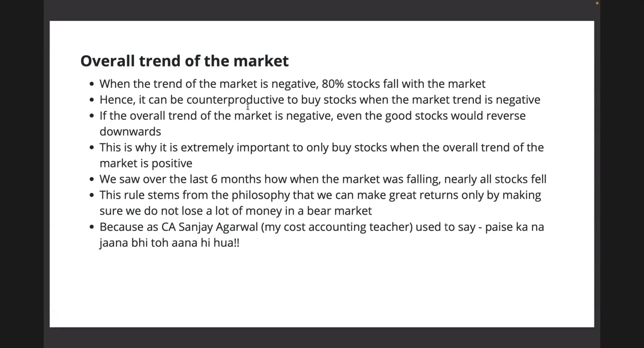Click the text 'market is positive'
The image size is (644, 348).
coord(146,163)
